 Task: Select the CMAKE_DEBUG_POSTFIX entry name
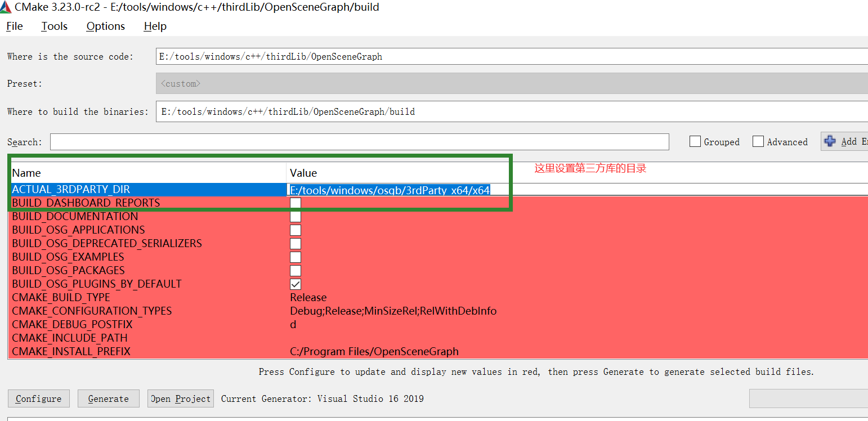click(72, 325)
